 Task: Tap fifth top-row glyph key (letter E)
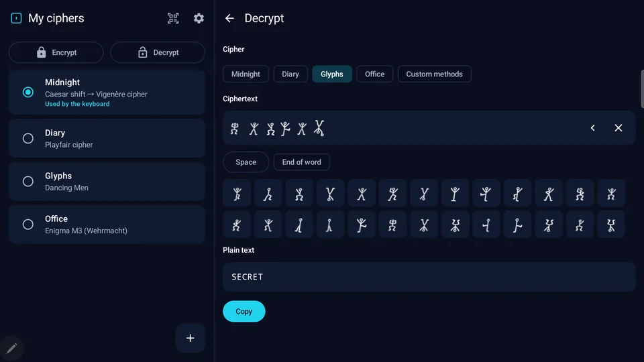pos(362,194)
